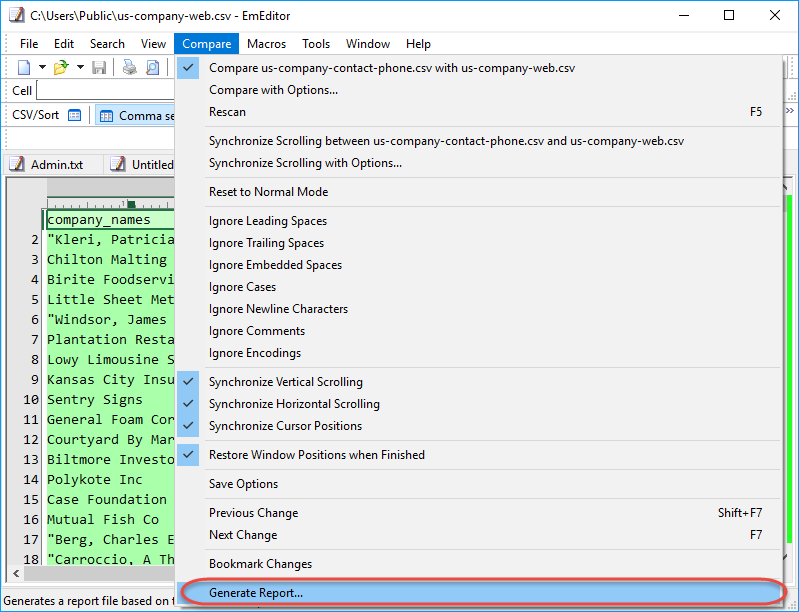Enable Ignore Embedded Spaces
Image resolution: width=799 pixels, height=612 pixels.
(478, 264)
